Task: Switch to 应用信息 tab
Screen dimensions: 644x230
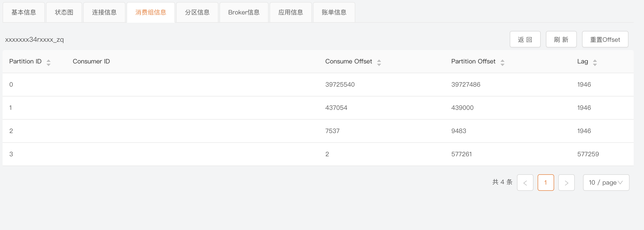Action: [290, 12]
